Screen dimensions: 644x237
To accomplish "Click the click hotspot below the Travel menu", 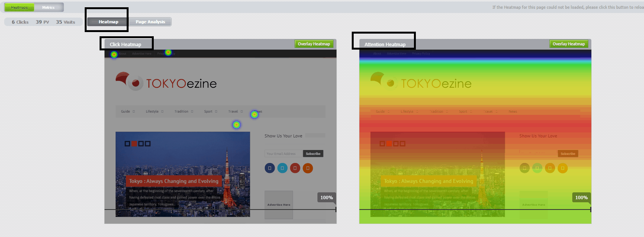I will (x=237, y=125).
